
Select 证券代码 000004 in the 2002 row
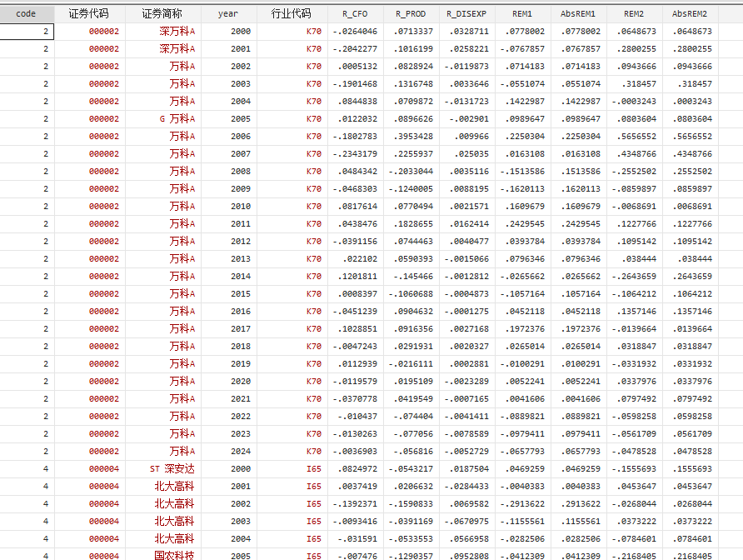point(104,504)
